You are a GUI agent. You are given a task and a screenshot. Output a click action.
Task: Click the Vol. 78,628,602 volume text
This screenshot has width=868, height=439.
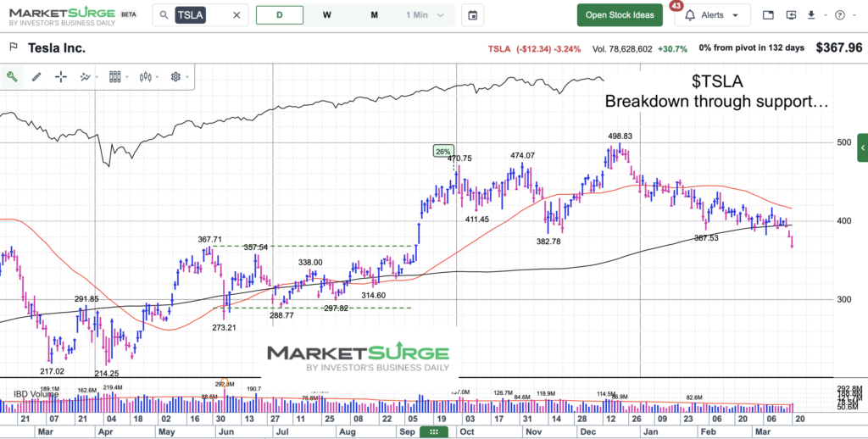click(x=621, y=48)
